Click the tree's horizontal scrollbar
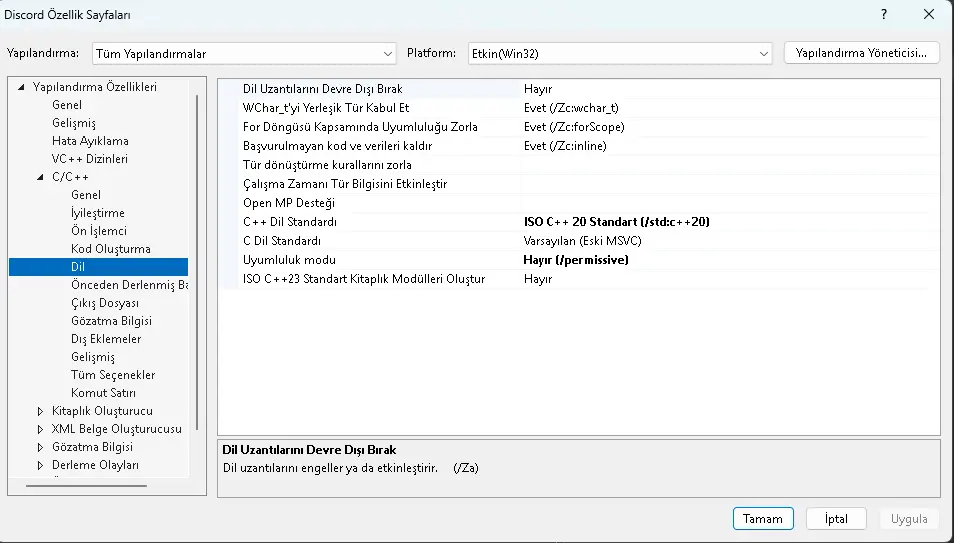The image size is (954, 543). point(86,486)
